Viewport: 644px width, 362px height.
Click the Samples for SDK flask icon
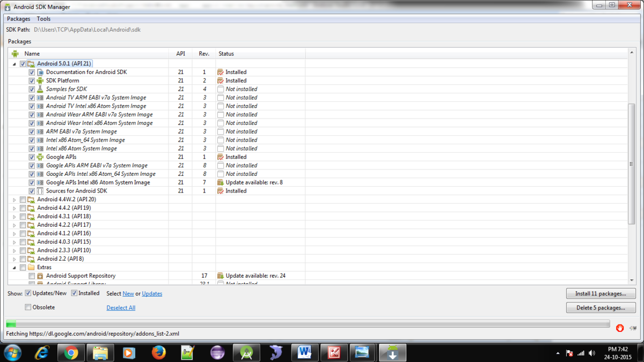tap(40, 89)
